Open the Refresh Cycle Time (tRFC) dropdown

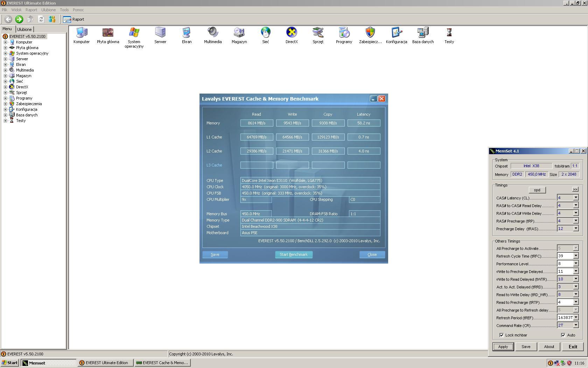576,256
